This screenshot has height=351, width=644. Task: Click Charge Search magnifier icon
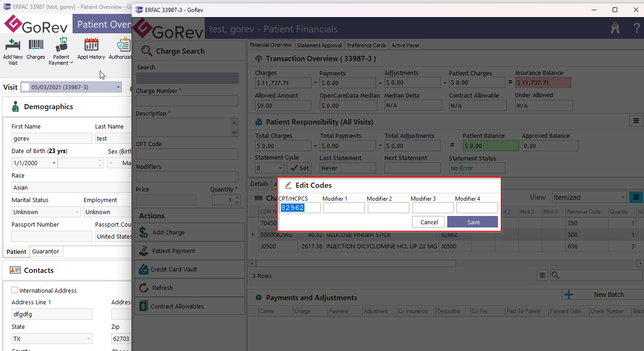coord(147,51)
